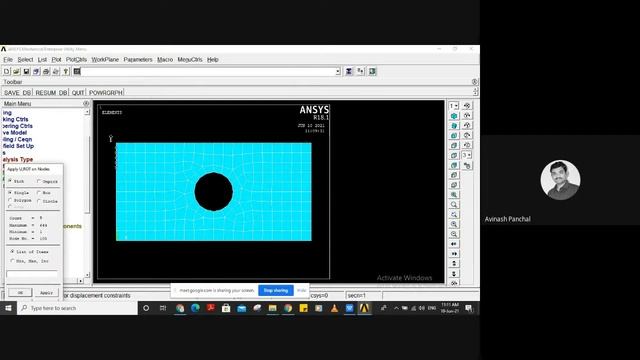This screenshot has width=640, height=360.
Task: Click Stop sharing in Google Meet bar
Action: [276, 290]
